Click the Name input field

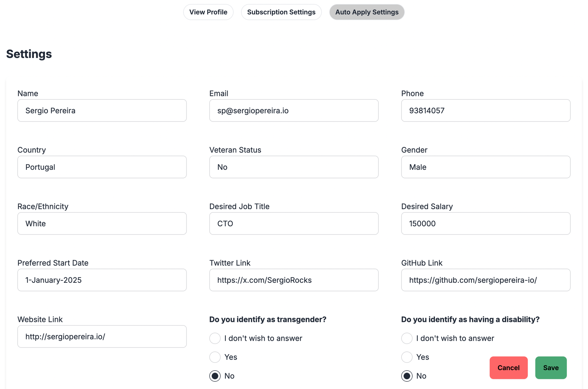point(102,111)
